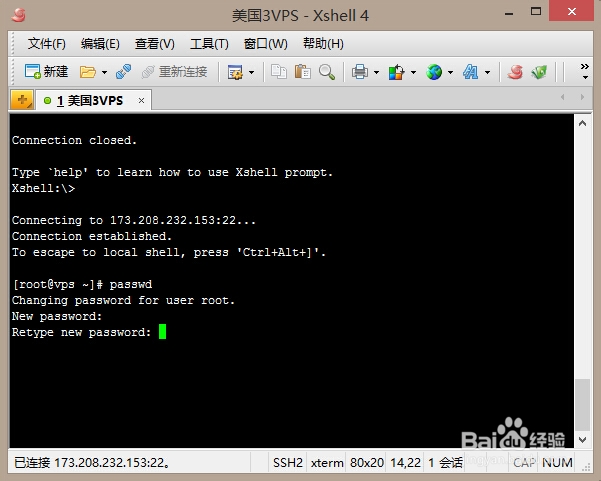Click the font settings icon

470,72
